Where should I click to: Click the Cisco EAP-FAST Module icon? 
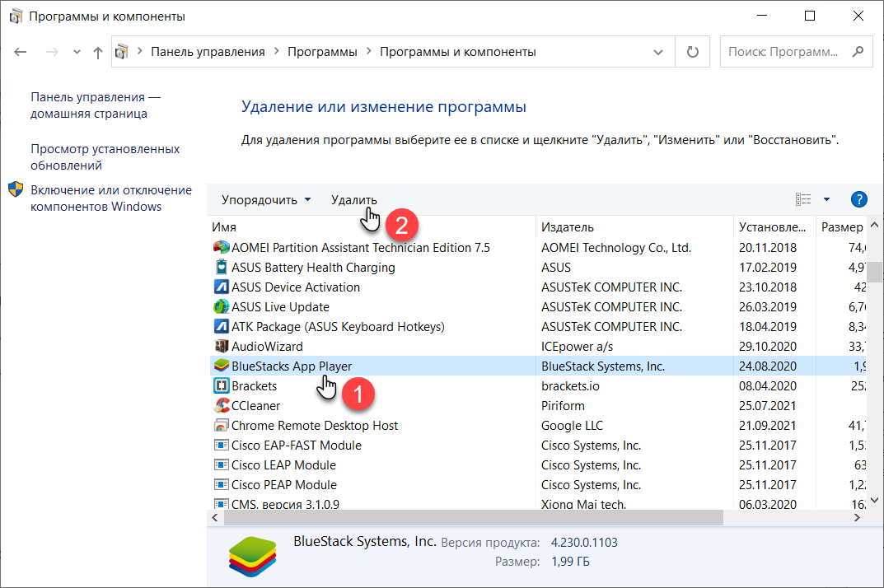[x=221, y=445]
